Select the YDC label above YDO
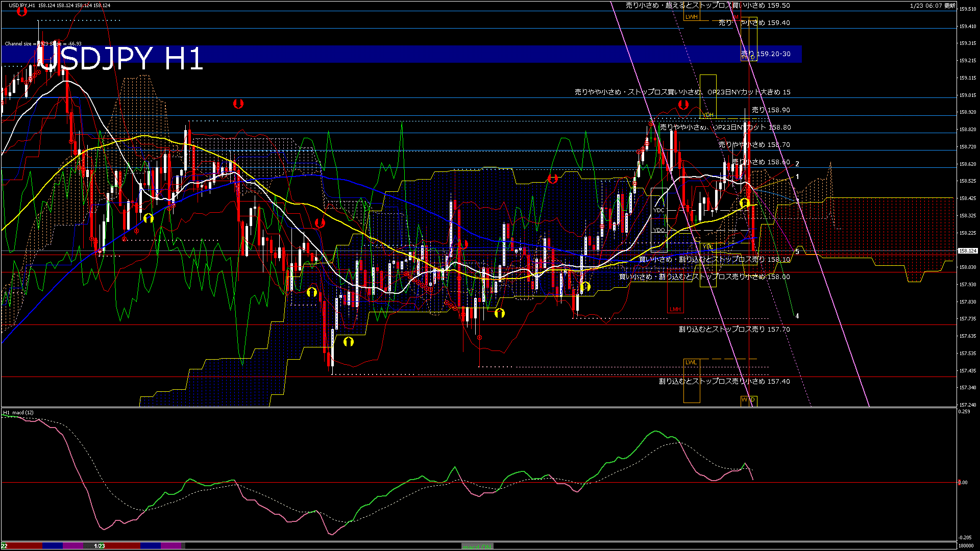980x551 pixels. [x=659, y=209]
